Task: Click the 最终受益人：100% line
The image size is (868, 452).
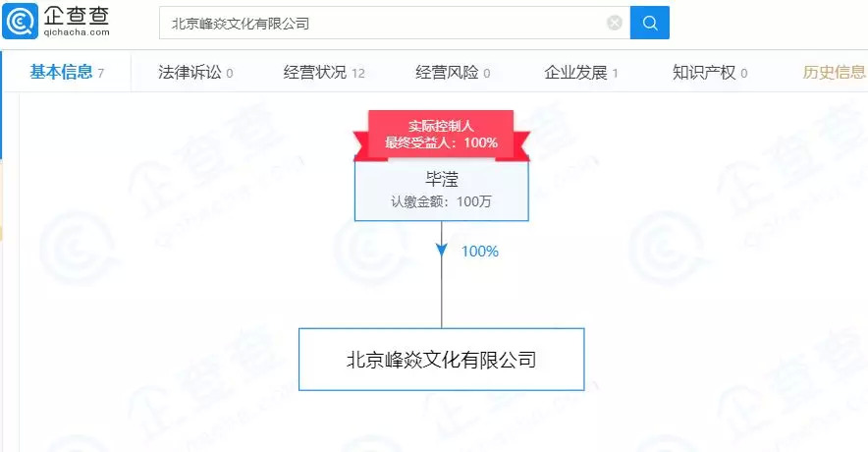Action: click(x=441, y=142)
